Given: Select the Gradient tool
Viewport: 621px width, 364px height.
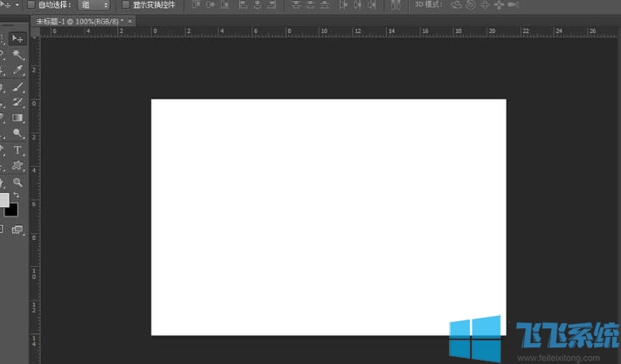Looking at the screenshot, I should (17, 118).
